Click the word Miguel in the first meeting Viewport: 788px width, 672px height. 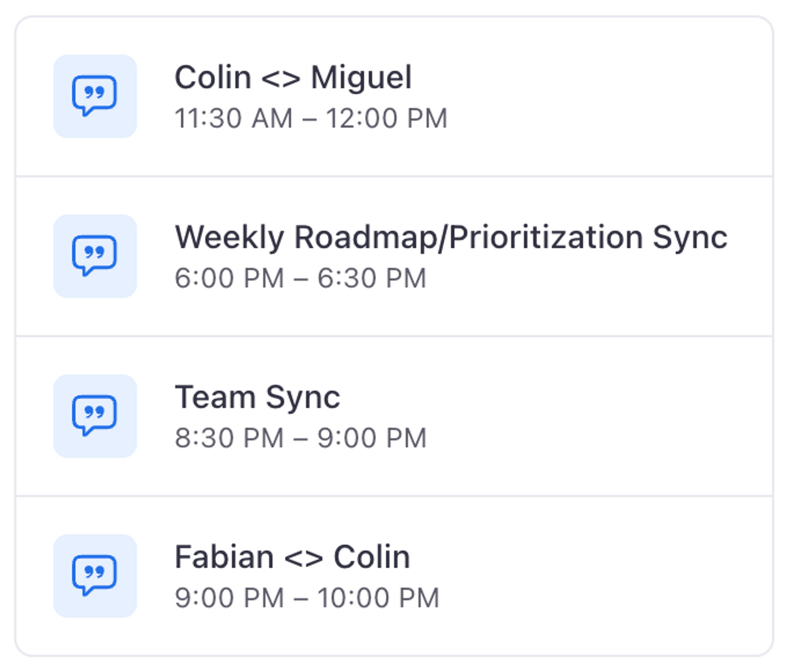pyautogui.click(x=361, y=78)
